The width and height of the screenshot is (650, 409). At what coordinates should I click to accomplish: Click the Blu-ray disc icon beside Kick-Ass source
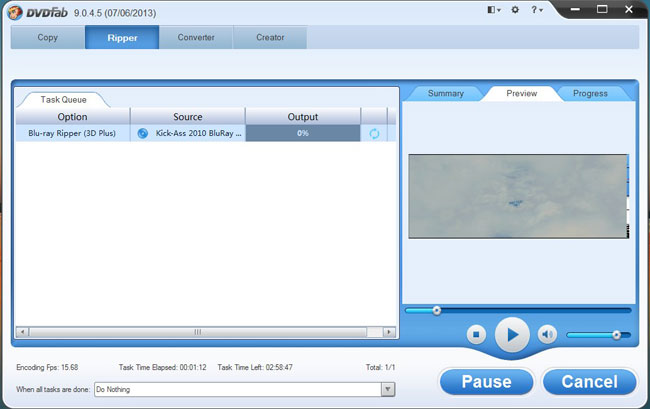click(143, 133)
